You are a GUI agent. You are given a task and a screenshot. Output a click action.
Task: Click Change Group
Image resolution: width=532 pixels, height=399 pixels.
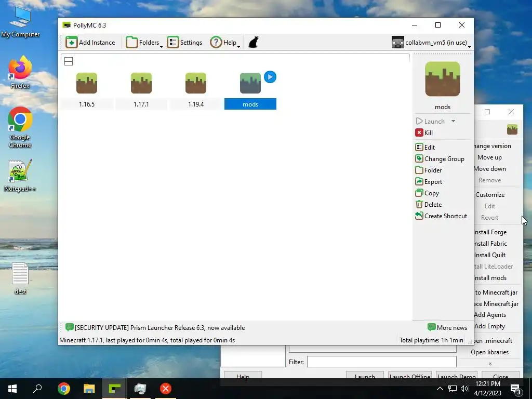440,159
